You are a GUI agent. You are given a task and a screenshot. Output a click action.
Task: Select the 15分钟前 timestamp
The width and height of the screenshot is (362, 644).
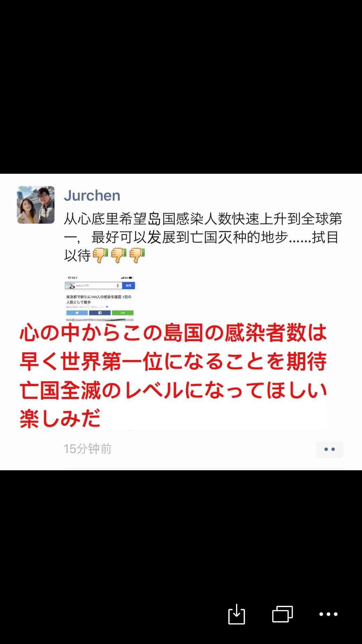pyautogui.click(x=87, y=449)
